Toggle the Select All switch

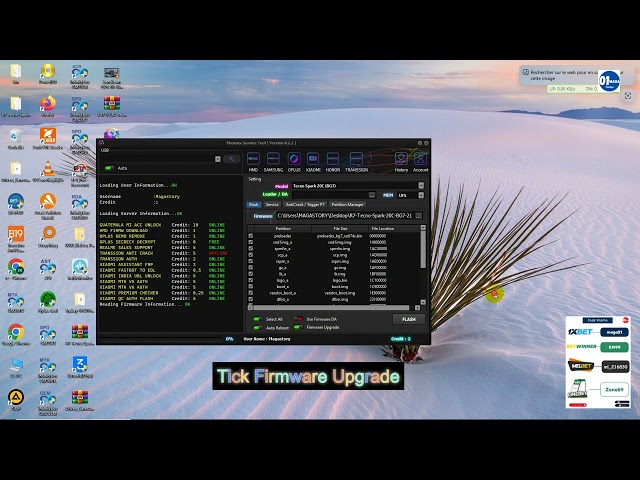point(258,319)
